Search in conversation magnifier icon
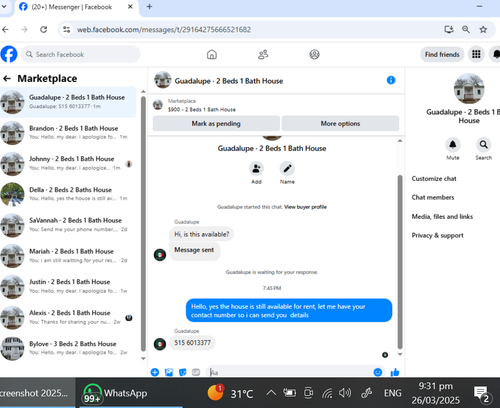The width and height of the screenshot is (500, 408). coord(483,145)
